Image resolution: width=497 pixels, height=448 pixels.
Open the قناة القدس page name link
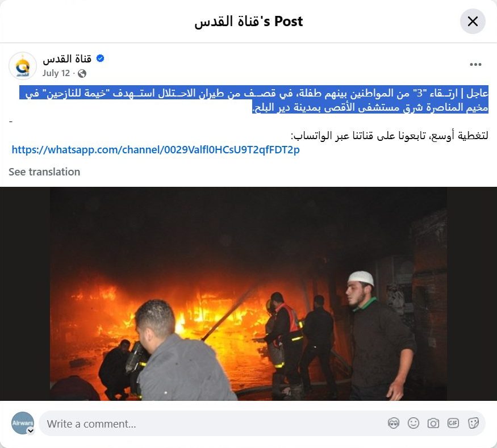pyautogui.click(x=67, y=58)
